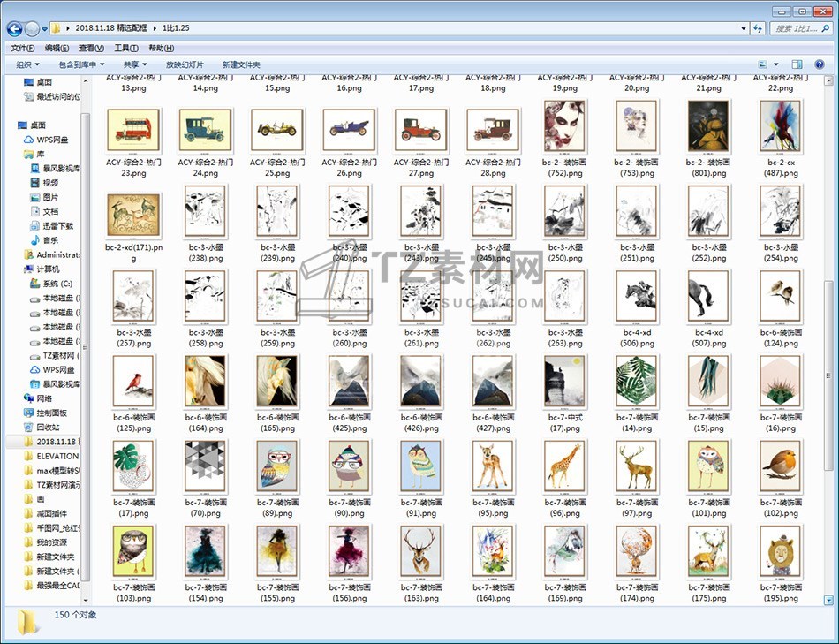Open the address bar history dropdown arrow
This screenshot has width=839, height=644.
pos(744,28)
